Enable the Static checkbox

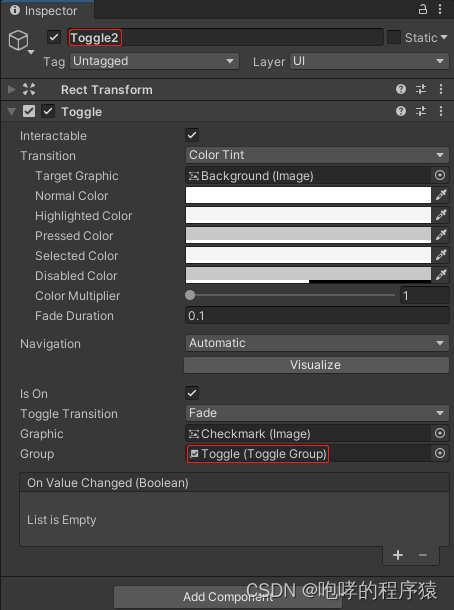[394, 37]
